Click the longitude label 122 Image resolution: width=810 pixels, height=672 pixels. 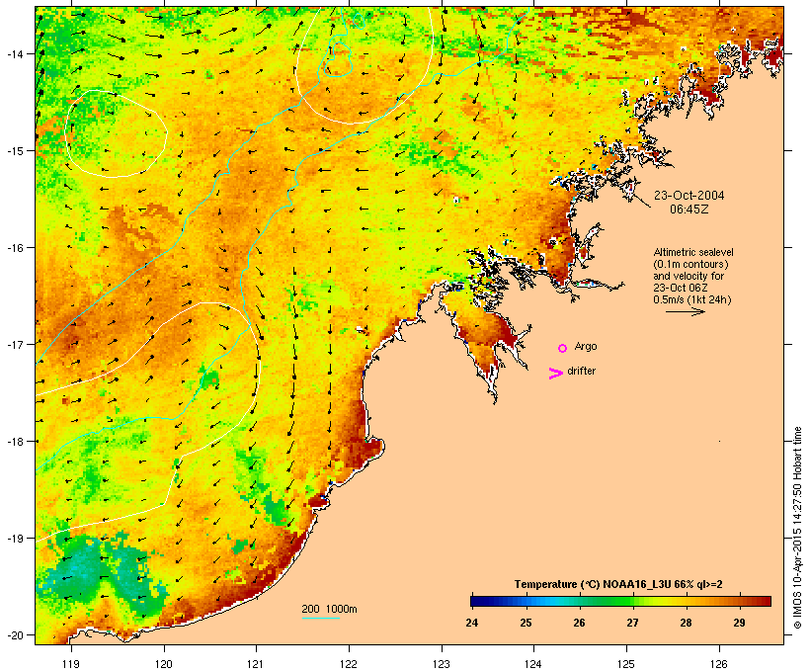point(349,664)
